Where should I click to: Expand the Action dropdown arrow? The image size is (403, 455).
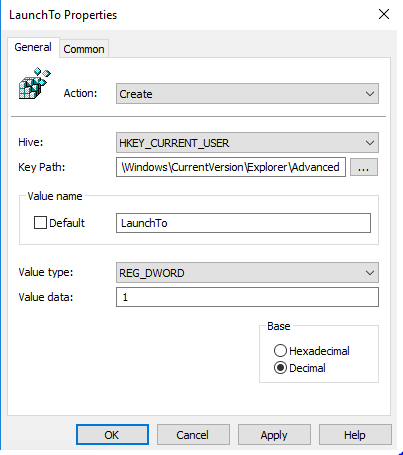pyautogui.click(x=370, y=94)
